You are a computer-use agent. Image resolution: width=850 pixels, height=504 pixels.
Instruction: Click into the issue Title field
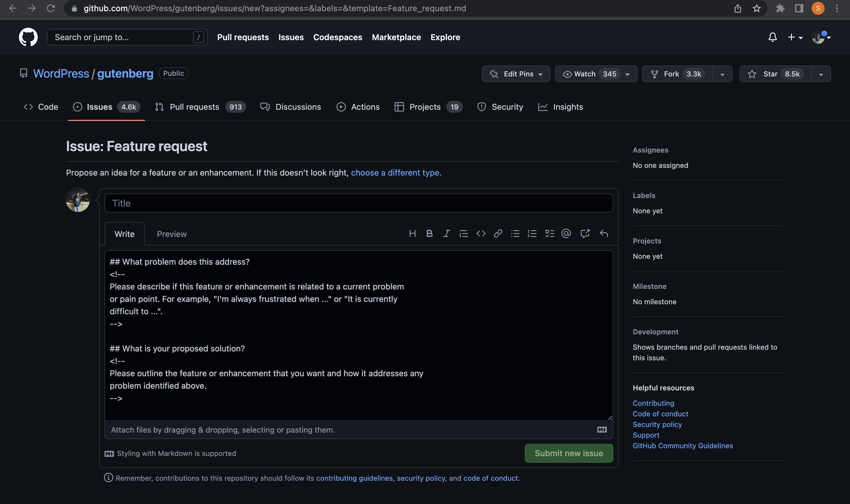(359, 203)
